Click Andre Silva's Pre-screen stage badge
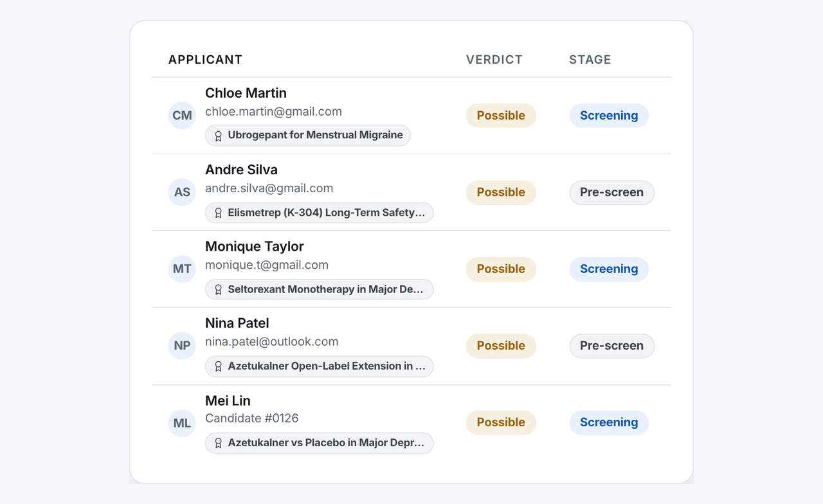Screen dimensions: 823x504 pos(612,192)
